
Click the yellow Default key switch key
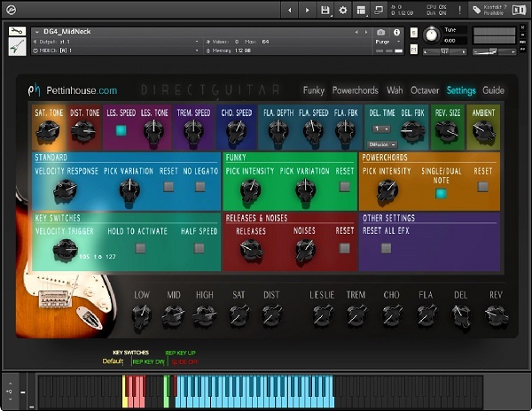(x=125, y=392)
